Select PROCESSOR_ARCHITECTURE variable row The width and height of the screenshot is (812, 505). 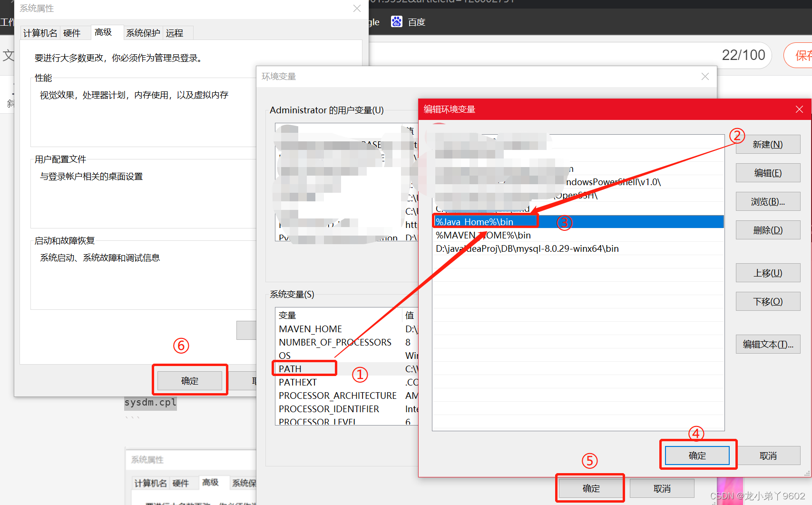[347, 396]
